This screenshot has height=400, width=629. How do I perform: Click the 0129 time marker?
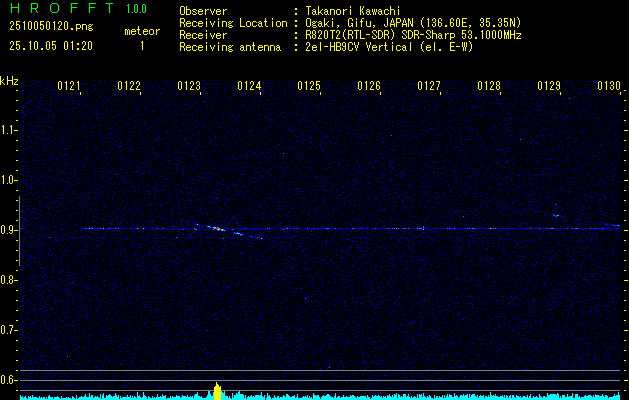(549, 86)
